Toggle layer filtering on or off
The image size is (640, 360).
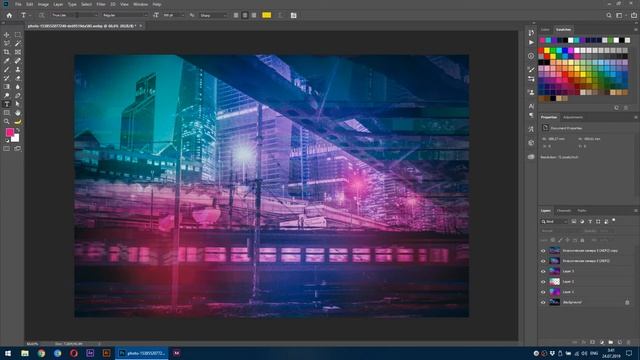point(613,220)
